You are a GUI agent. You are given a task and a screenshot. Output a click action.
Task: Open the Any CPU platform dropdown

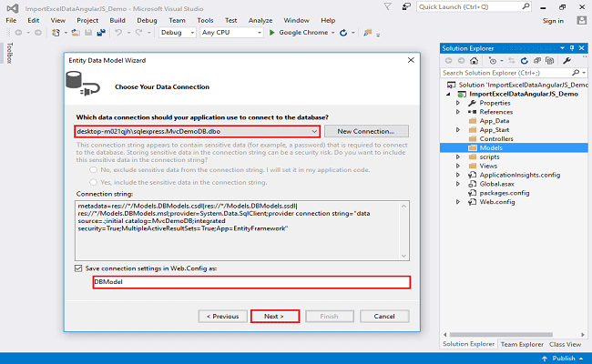260,33
